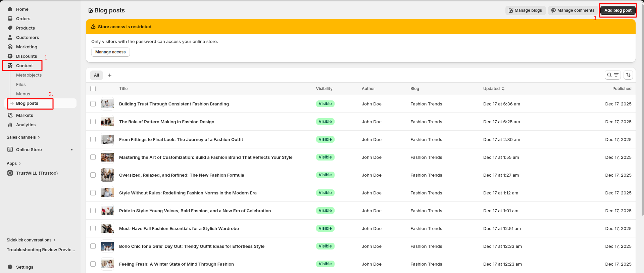644x273 pixels.
Task: Open Metaobjects submenu item
Action: click(x=29, y=75)
